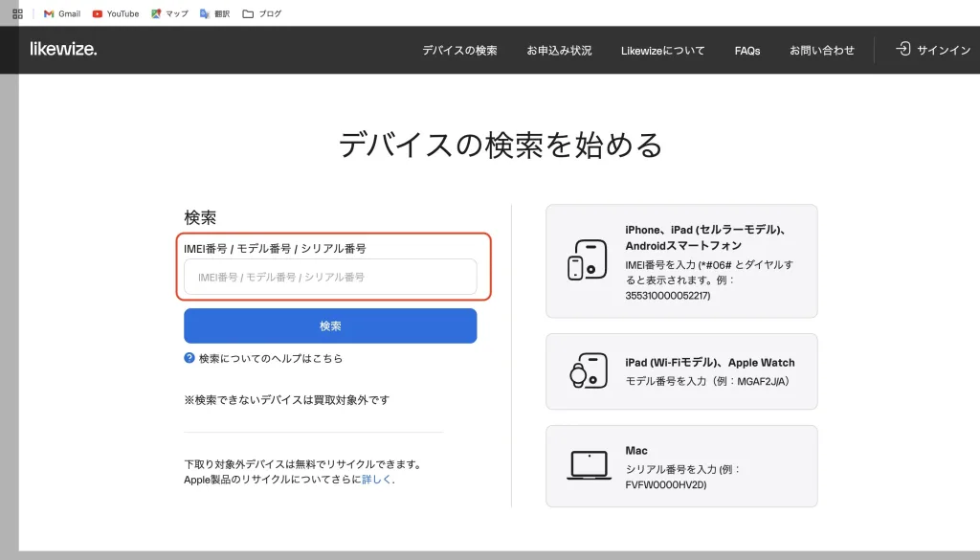Click the Mac laptop icon
The image size is (980, 560).
click(589, 465)
